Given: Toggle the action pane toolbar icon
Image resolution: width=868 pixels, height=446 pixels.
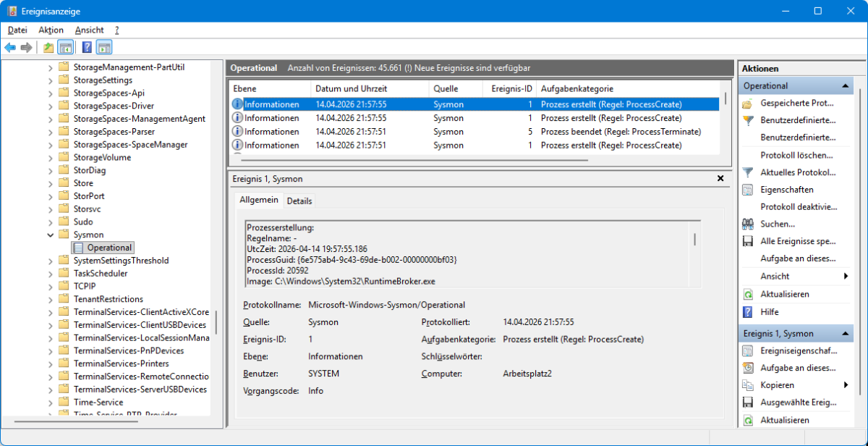Looking at the screenshot, I should tap(104, 48).
